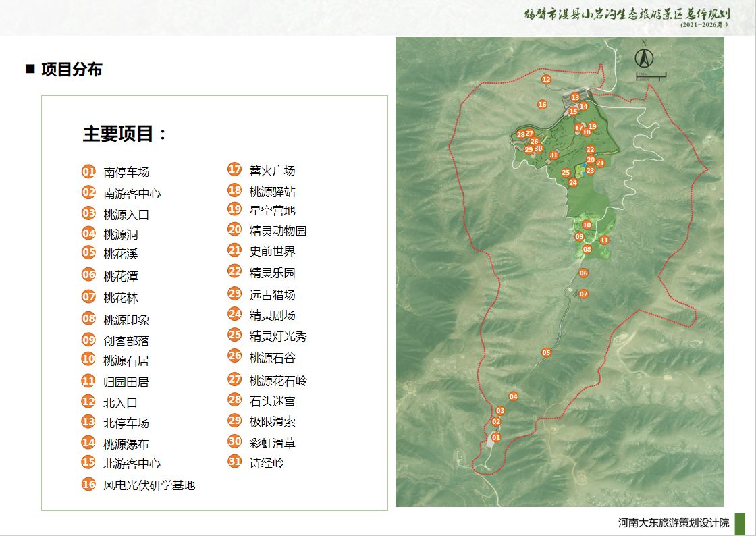
Task: Click map marker 07 on the satellite map
Action: click(x=583, y=294)
